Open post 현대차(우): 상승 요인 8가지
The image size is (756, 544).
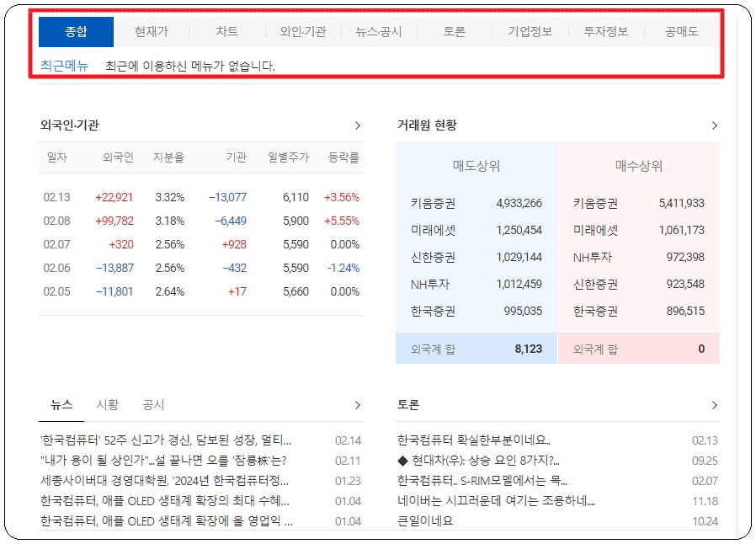pos(478,461)
